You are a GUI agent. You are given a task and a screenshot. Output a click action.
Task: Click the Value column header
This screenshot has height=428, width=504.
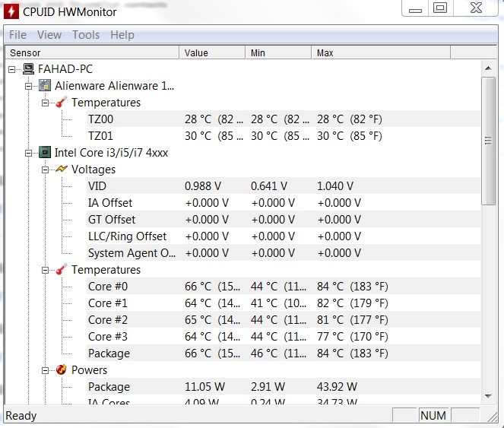(212, 52)
